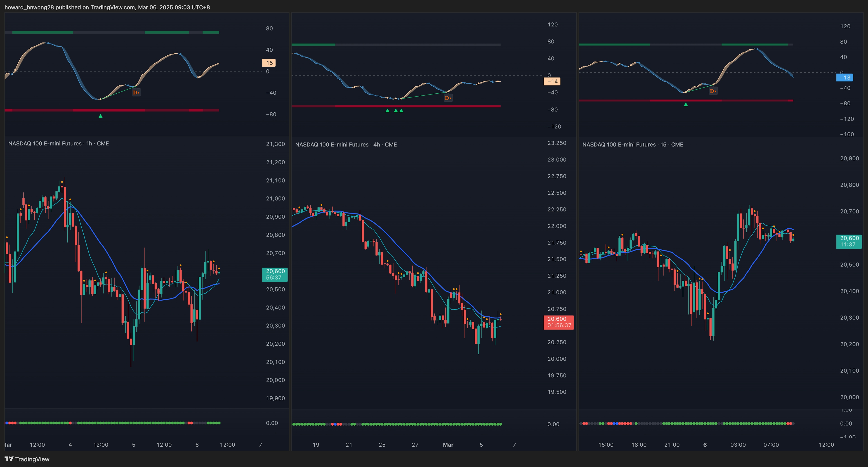The image size is (868, 467).
Task: Click the red 20,600 01:56:37 price label
Action: 559,322
